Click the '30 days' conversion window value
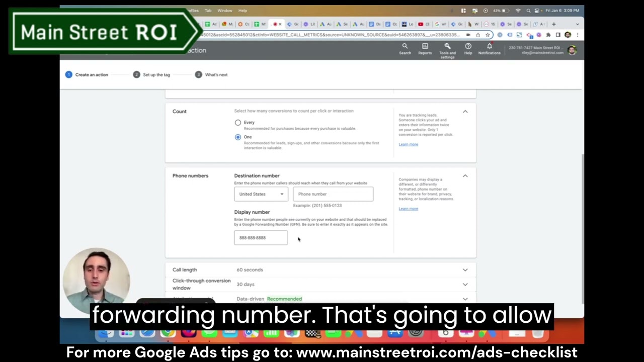 tap(246, 285)
